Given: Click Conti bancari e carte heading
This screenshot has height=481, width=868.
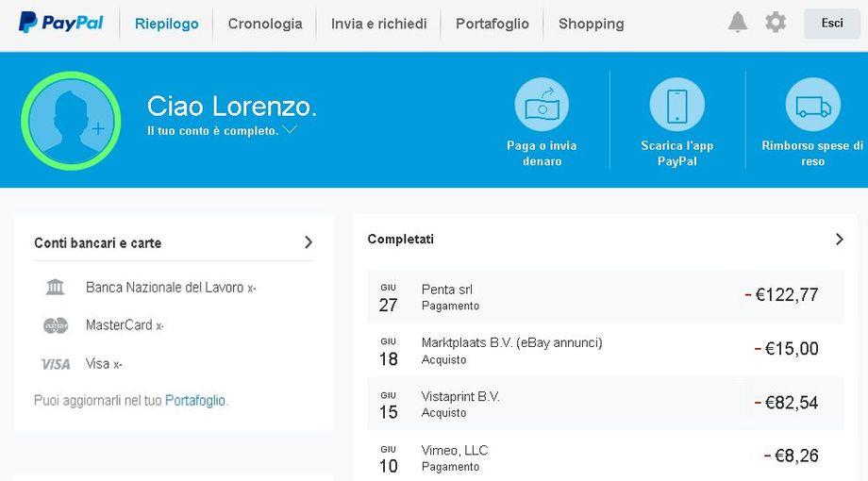Looking at the screenshot, I should tap(98, 243).
